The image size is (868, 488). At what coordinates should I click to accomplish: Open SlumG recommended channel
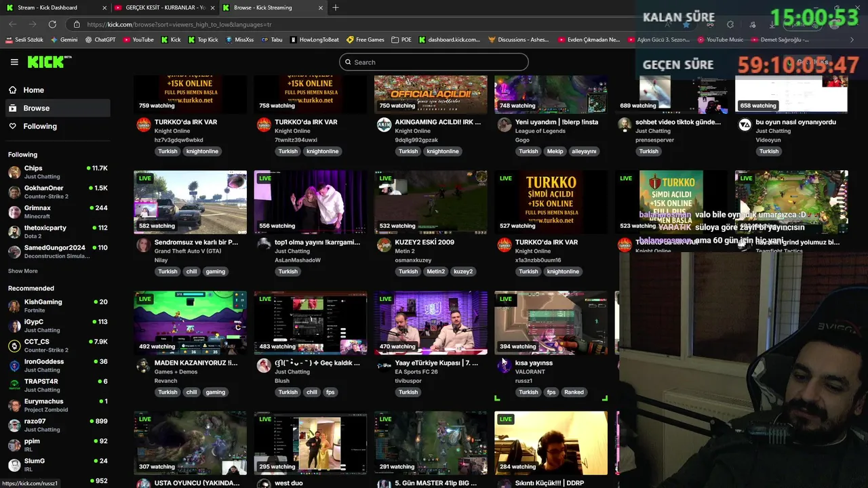point(58,465)
